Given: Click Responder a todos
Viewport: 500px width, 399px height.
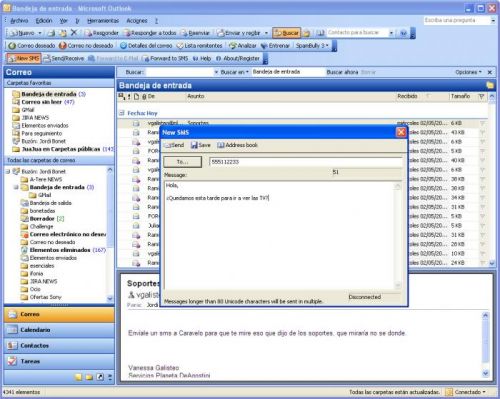Looking at the screenshot, I should pos(150,33).
